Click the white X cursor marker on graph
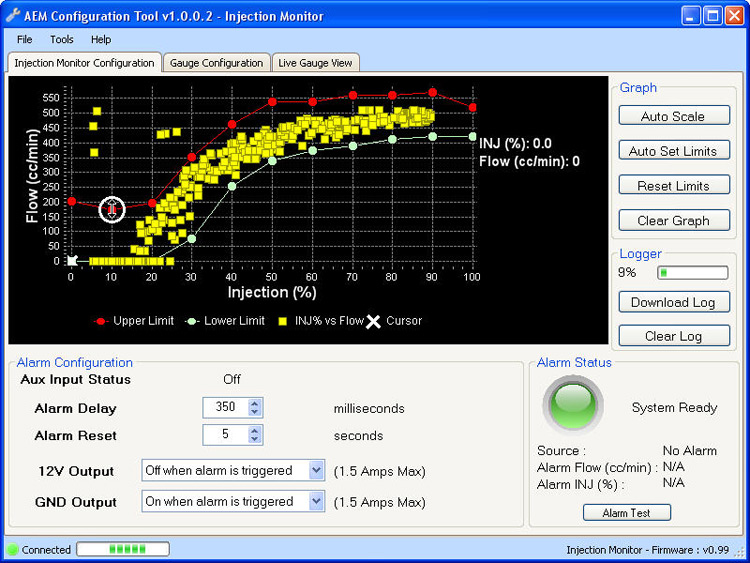This screenshot has height=563, width=750. pos(71,261)
